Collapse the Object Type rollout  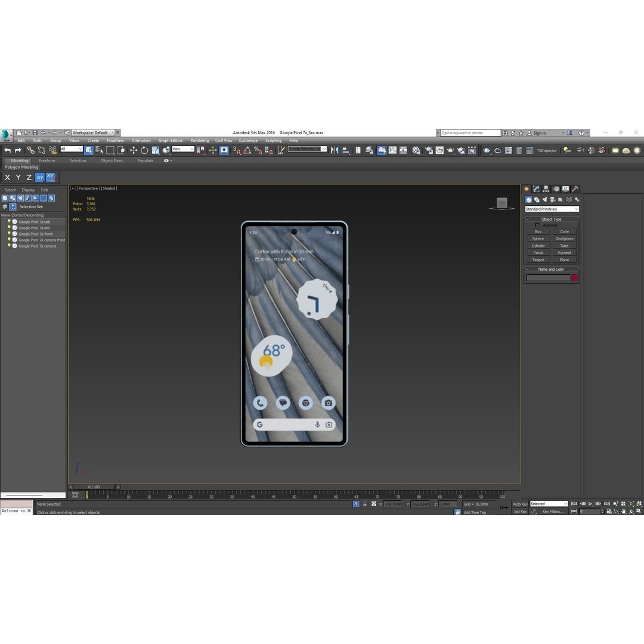click(x=551, y=219)
